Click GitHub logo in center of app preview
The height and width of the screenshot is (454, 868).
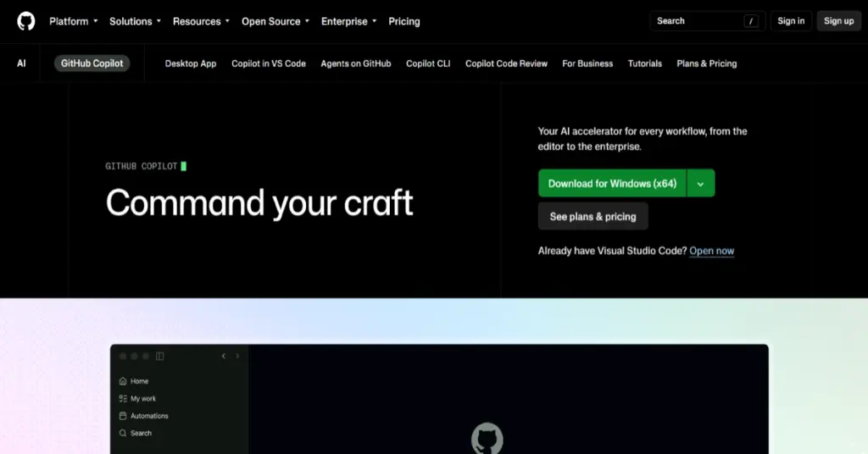point(487,439)
